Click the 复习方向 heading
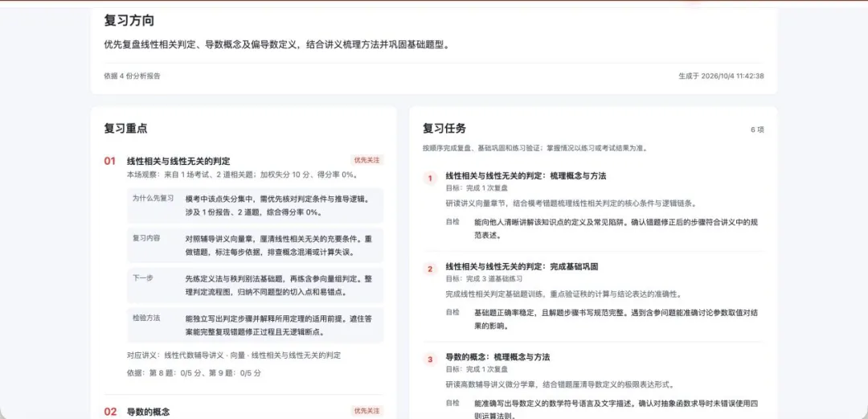The height and width of the screenshot is (419, 868). coord(129,20)
